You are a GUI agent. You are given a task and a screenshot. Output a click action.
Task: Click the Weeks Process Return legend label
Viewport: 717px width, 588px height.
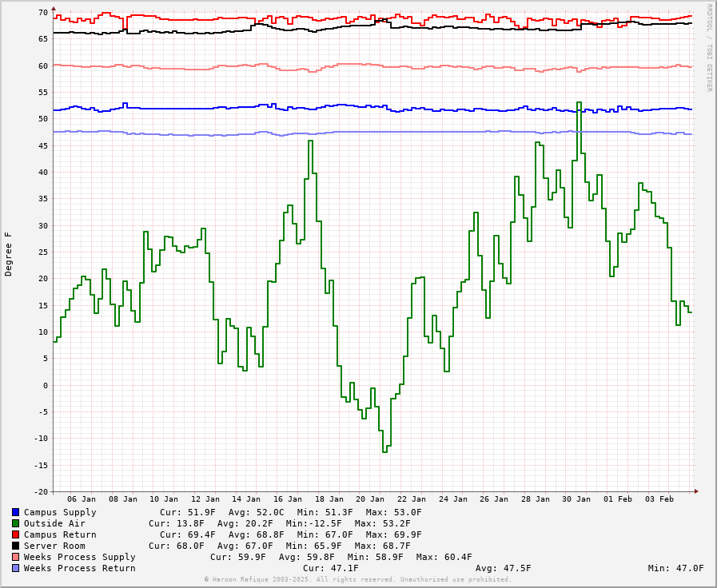pos(79,568)
